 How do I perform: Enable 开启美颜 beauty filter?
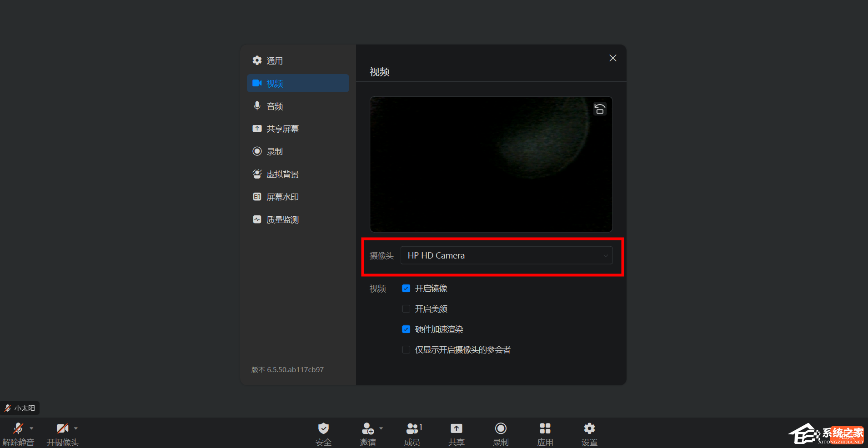406,309
